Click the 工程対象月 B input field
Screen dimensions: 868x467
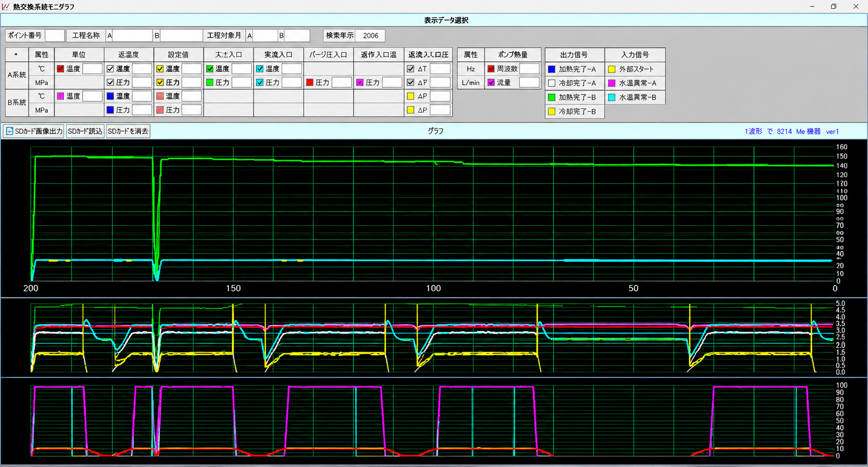(297, 36)
